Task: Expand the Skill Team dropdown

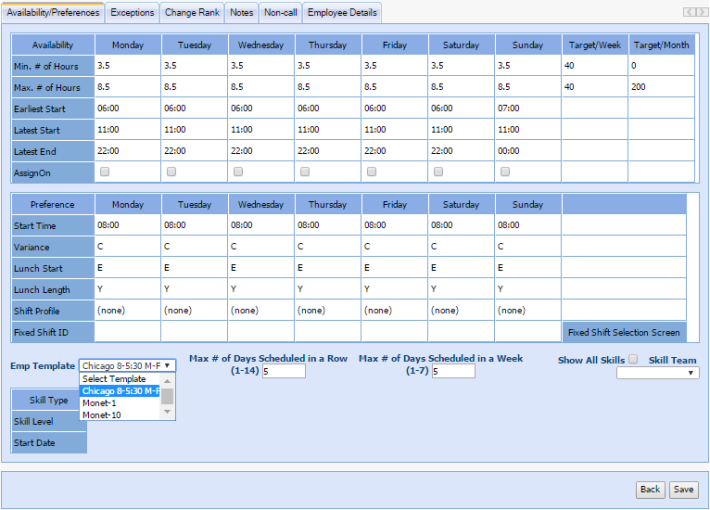Action: pos(657,373)
